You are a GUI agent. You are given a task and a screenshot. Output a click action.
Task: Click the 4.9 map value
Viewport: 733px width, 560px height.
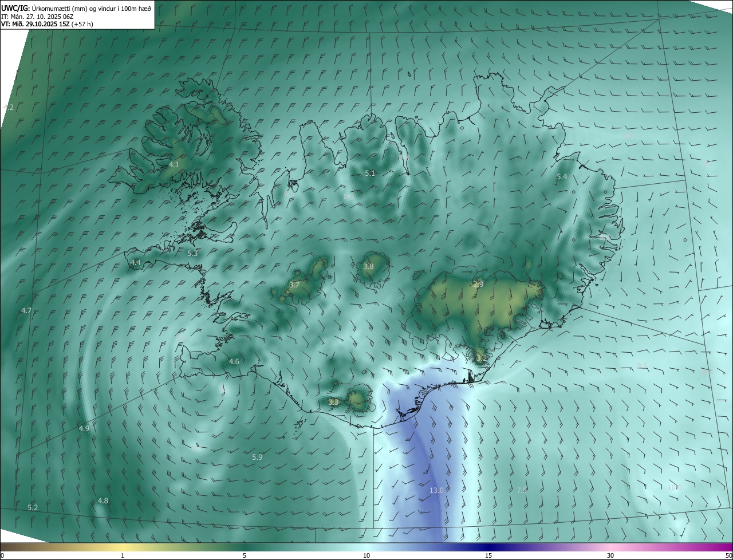coord(84,428)
